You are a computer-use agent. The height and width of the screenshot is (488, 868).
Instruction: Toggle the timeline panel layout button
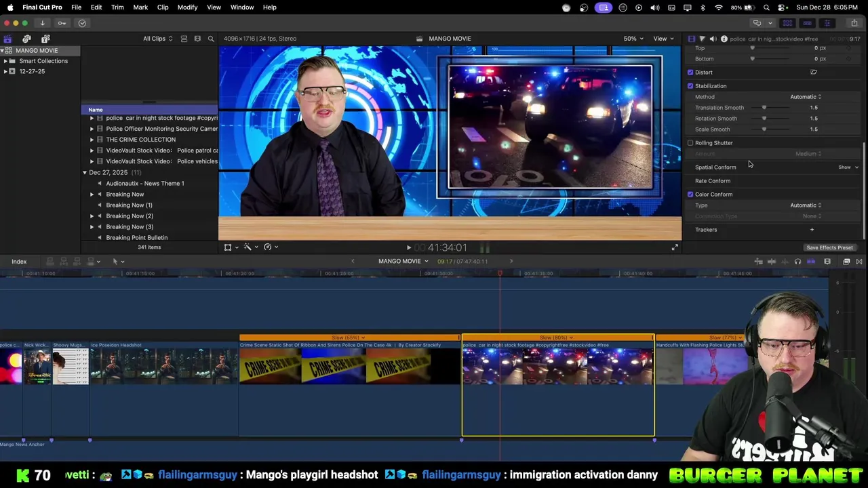[x=807, y=23]
